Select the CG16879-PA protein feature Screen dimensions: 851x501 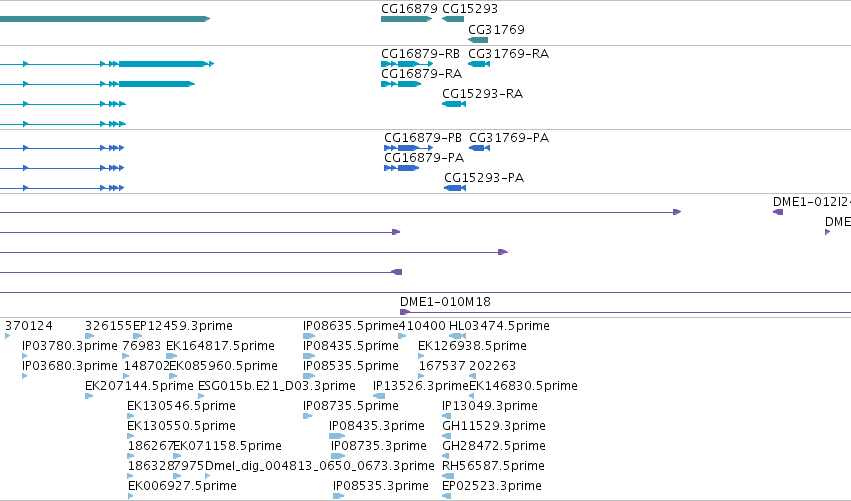[402, 168]
